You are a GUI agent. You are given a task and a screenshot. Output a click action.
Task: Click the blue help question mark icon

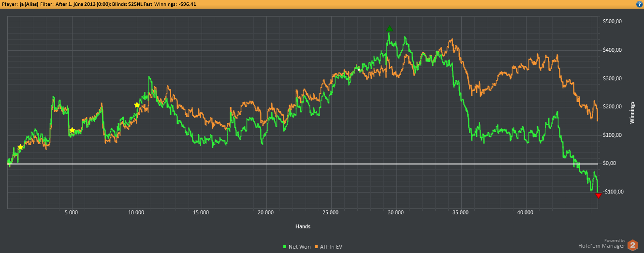639,4
